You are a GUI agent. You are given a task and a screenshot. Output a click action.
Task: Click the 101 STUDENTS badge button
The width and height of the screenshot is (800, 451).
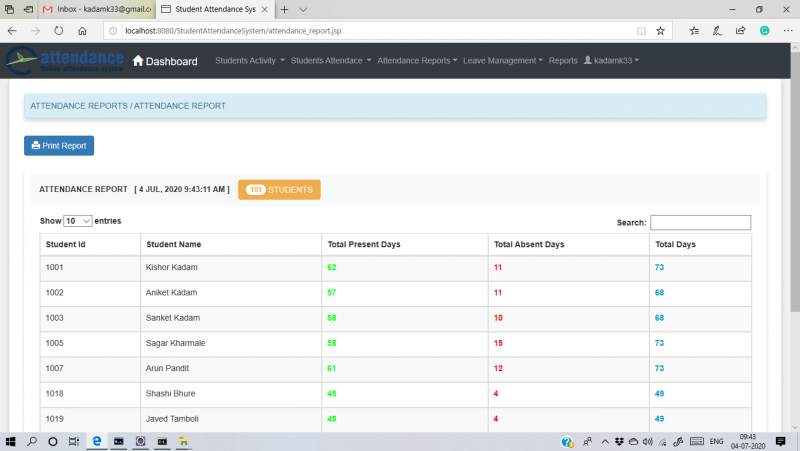279,190
